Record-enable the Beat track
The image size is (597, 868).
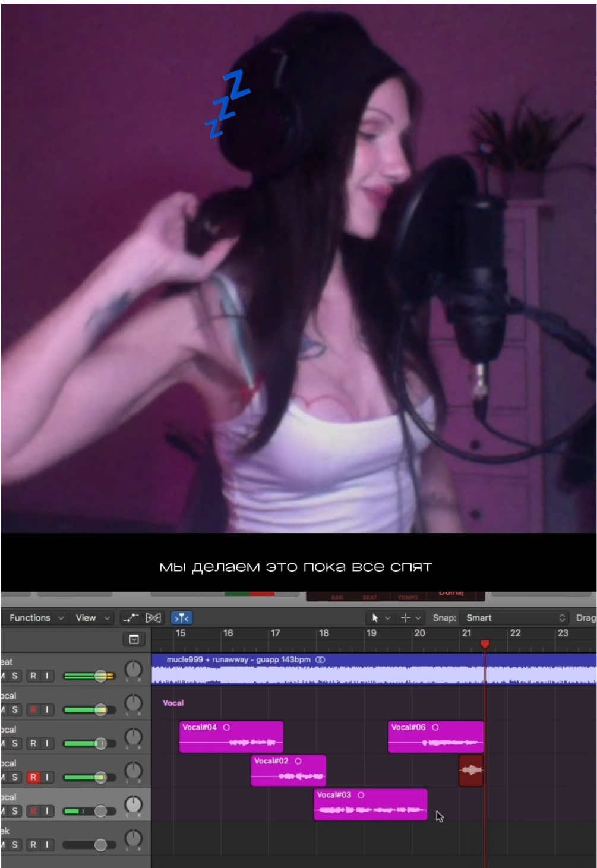pyautogui.click(x=33, y=676)
